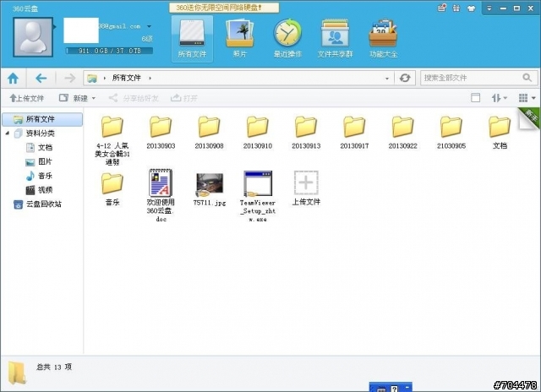Screen dimensions: 541x392
Task: Select 文档 category in sidebar
Action: (40, 148)
